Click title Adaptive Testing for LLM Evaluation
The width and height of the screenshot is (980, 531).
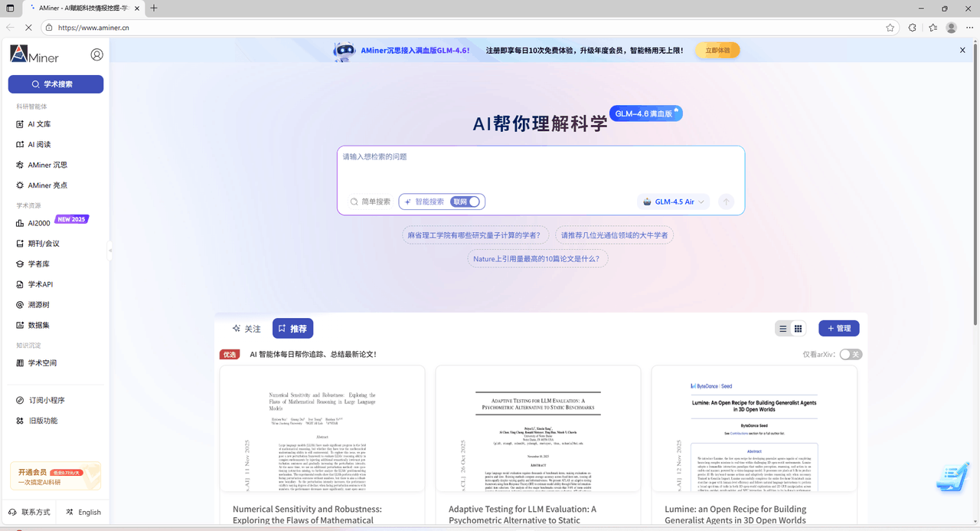pyautogui.click(x=522, y=514)
